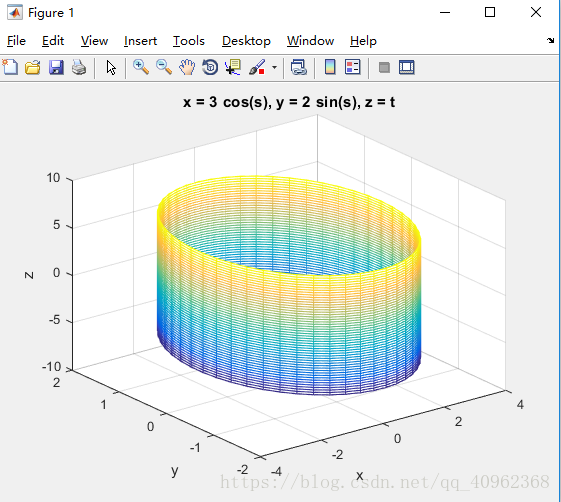Click the New Figure toolbar icon
The width and height of the screenshot is (561, 502).
[x=10, y=67]
